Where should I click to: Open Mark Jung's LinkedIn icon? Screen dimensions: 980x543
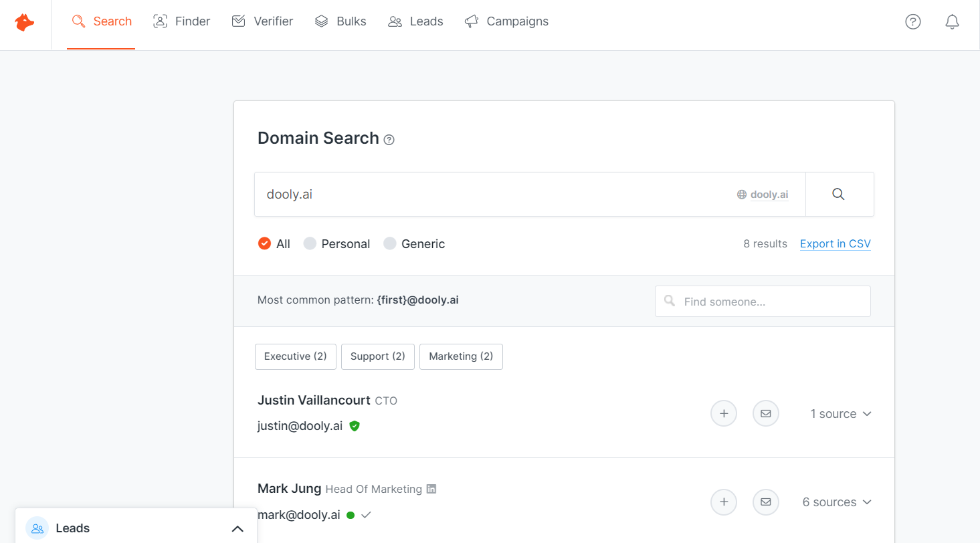[431, 489]
